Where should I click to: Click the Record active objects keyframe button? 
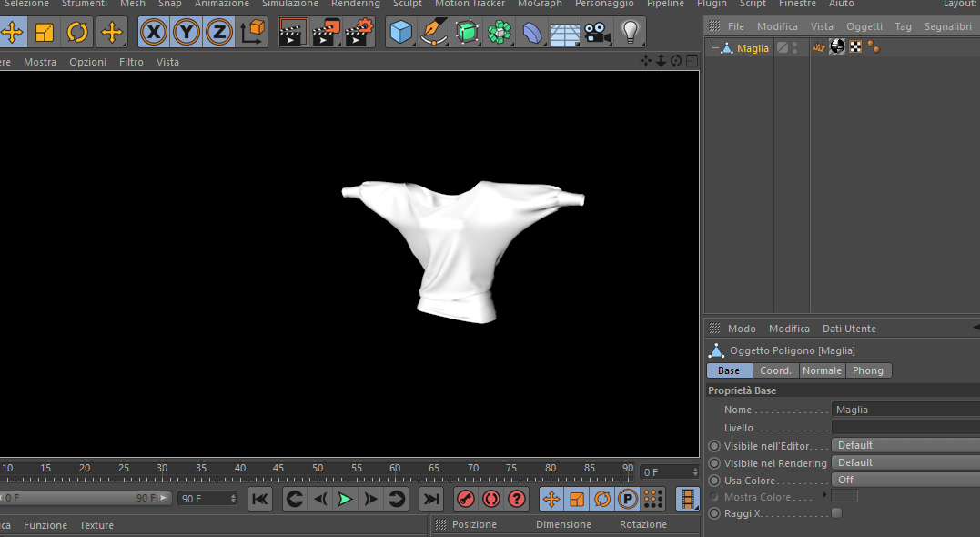pyautogui.click(x=465, y=499)
